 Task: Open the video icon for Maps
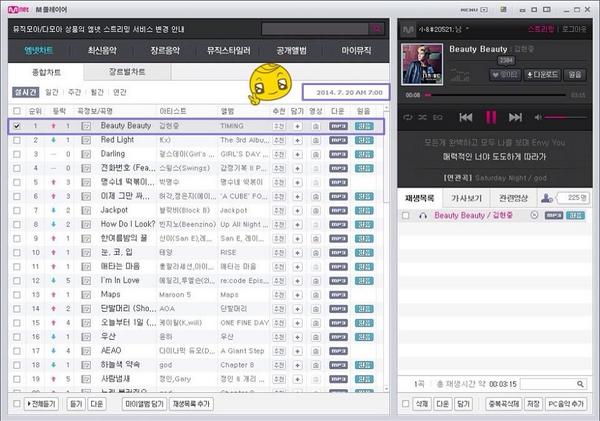click(x=315, y=295)
